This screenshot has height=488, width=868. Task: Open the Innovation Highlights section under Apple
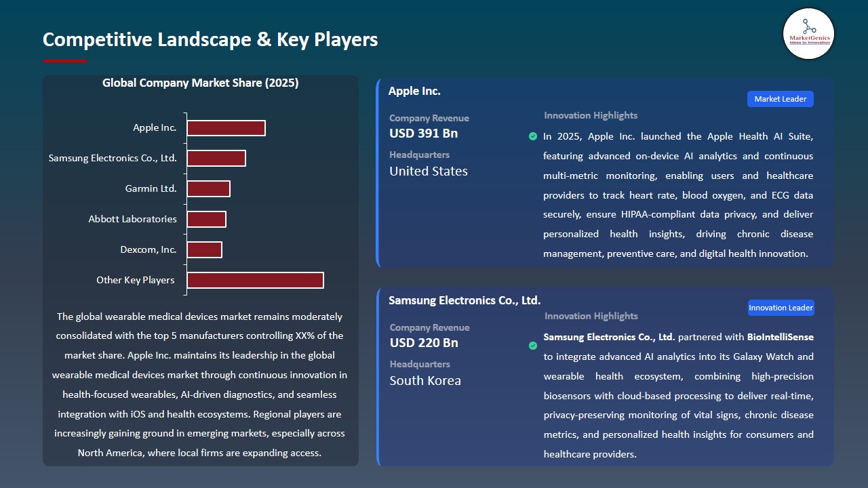590,115
